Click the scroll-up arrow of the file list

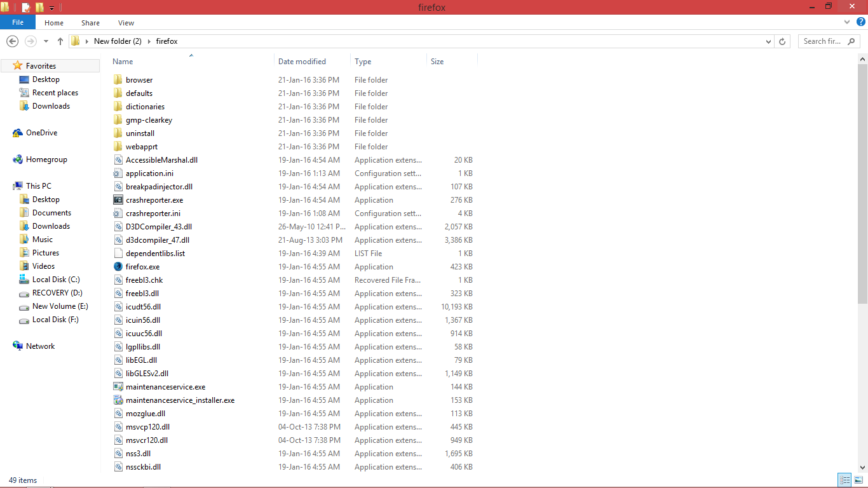point(863,58)
